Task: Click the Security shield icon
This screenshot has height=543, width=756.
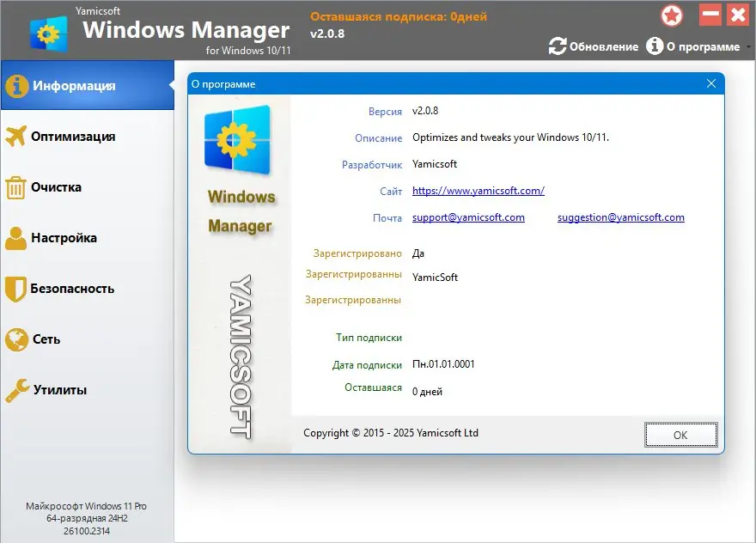Action: tap(15, 289)
